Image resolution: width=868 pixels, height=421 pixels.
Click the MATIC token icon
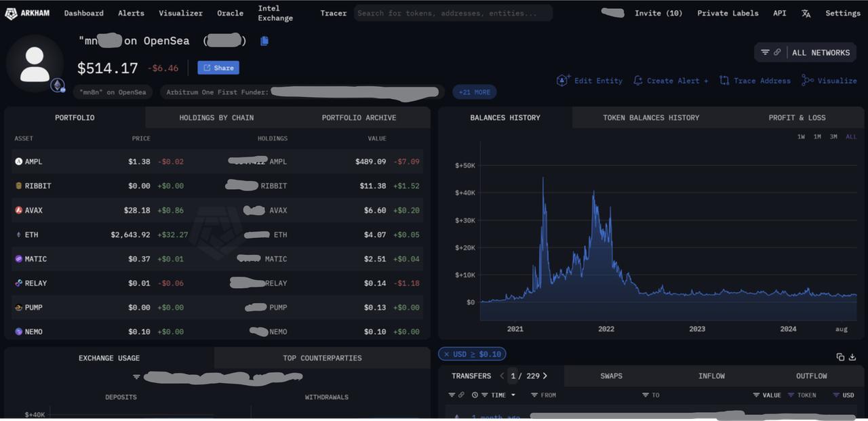pyautogui.click(x=18, y=259)
